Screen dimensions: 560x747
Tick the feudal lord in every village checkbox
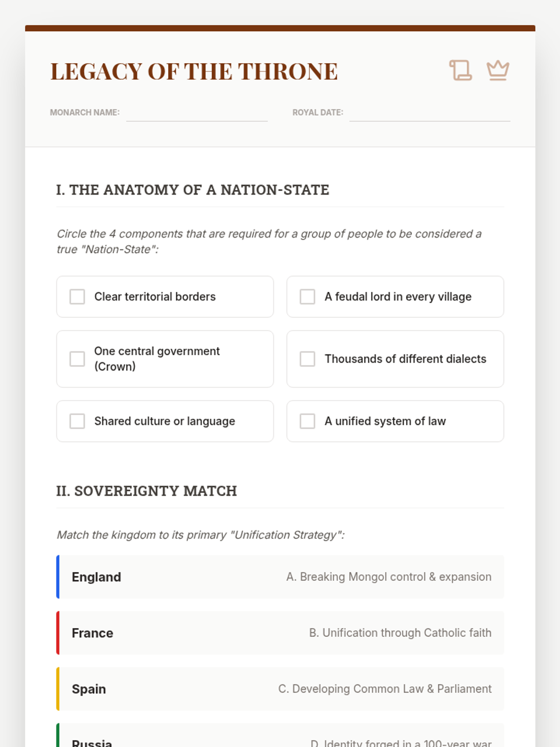pos(308,296)
